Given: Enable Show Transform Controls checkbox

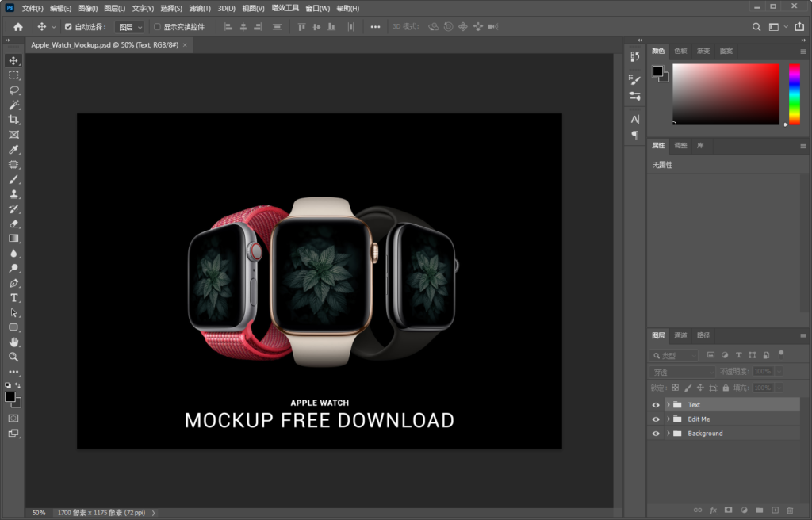Looking at the screenshot, I should click(x=158, y=27).
